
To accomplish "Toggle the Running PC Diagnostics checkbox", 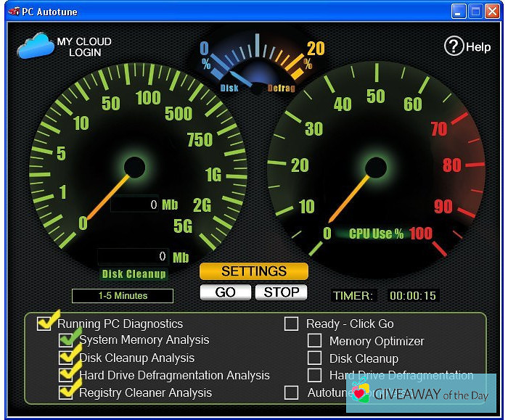I will click(45, 324).
